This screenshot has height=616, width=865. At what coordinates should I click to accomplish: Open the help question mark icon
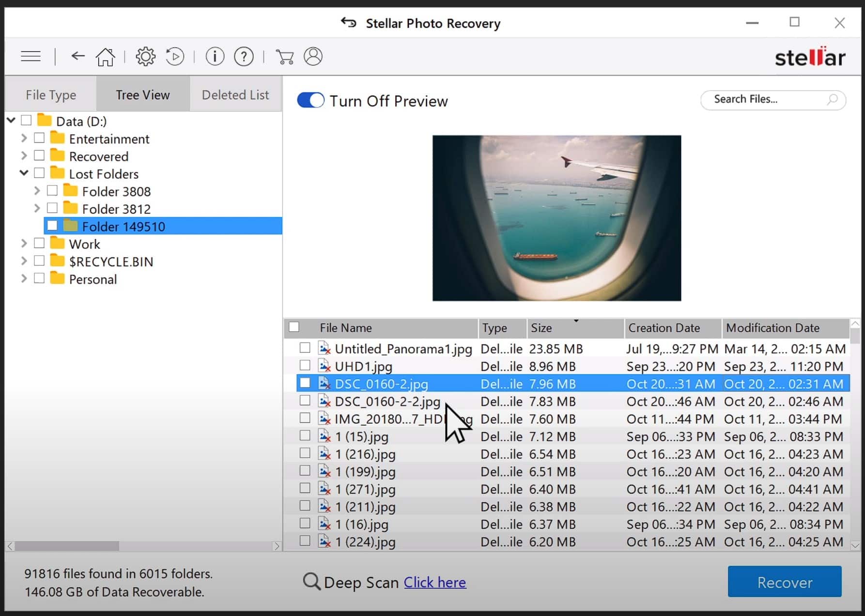pyautogui.click(x=244, y=57)
